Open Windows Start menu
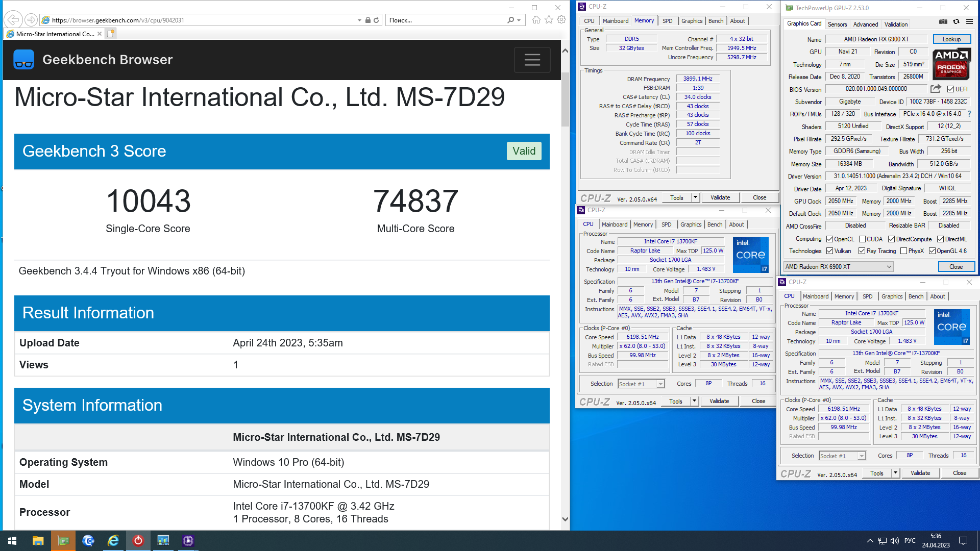 12,541
